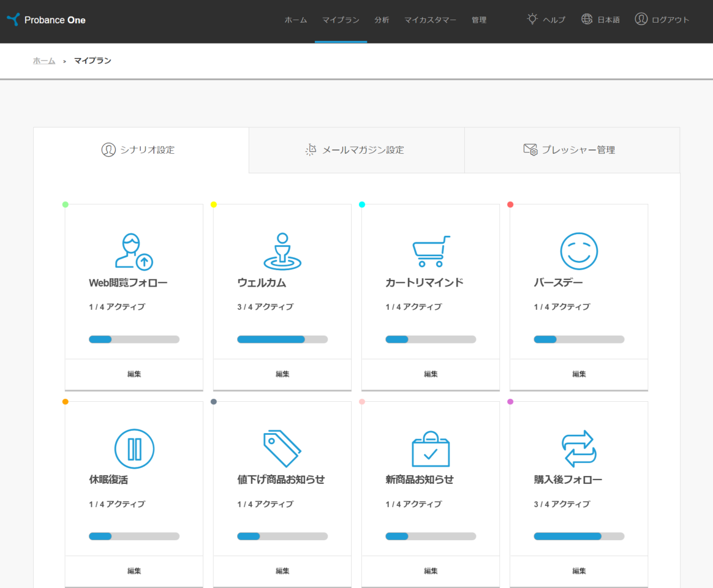Click the green dot on Web閲覧フォロー card
713x588 pixels.
tap(66, 205)
